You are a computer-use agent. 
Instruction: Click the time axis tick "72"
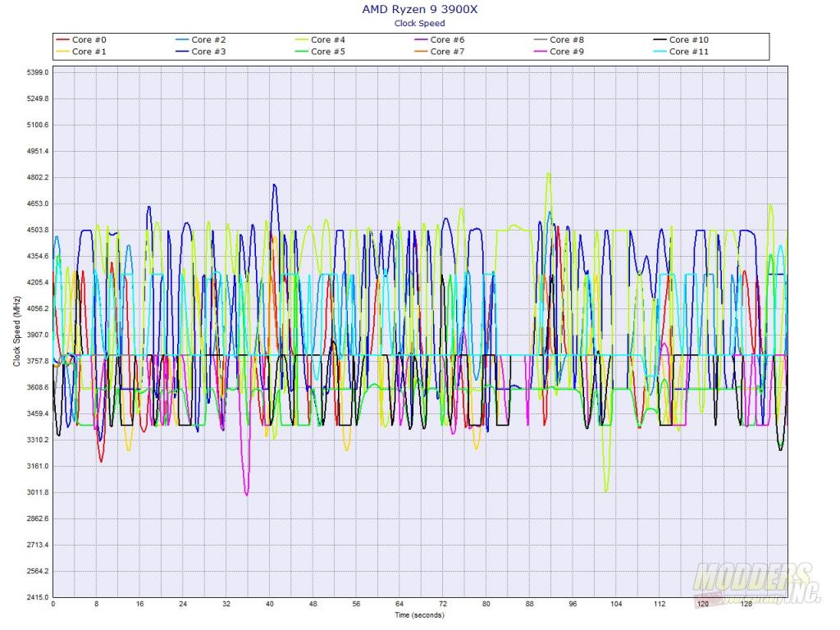443,604
